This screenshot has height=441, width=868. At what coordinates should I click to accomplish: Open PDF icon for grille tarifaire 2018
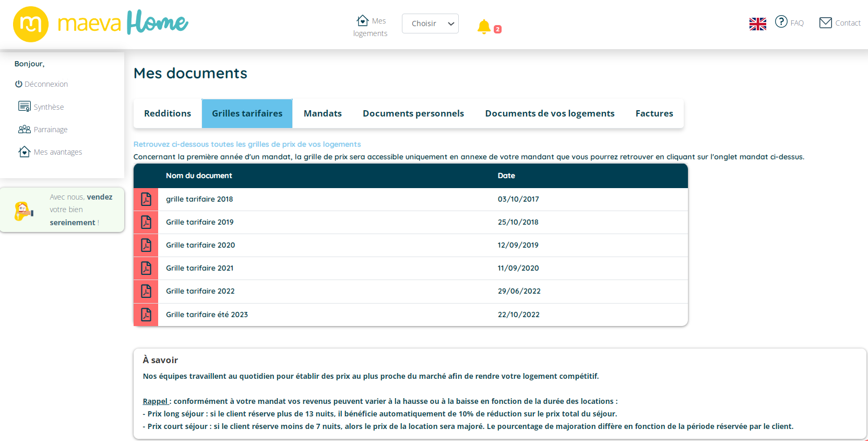click(146, 199)
